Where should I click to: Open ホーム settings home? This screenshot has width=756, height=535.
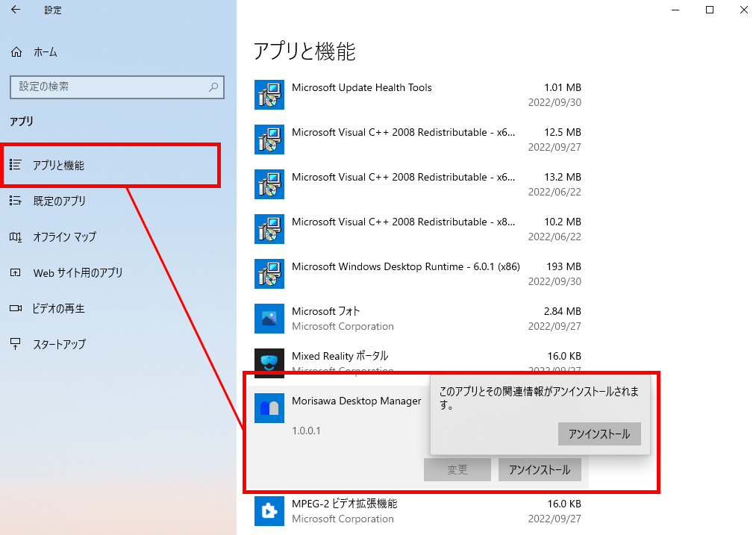[x=46, y=52]
